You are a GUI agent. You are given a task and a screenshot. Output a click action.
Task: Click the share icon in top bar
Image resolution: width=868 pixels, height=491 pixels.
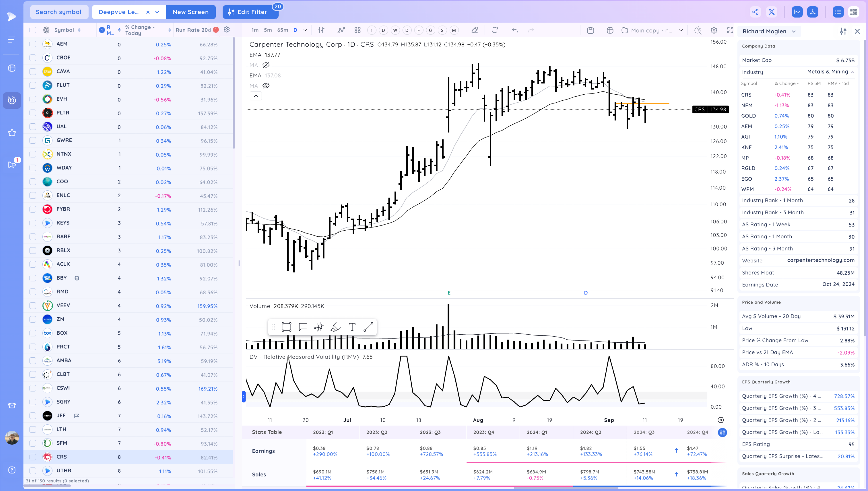(755, 12)
